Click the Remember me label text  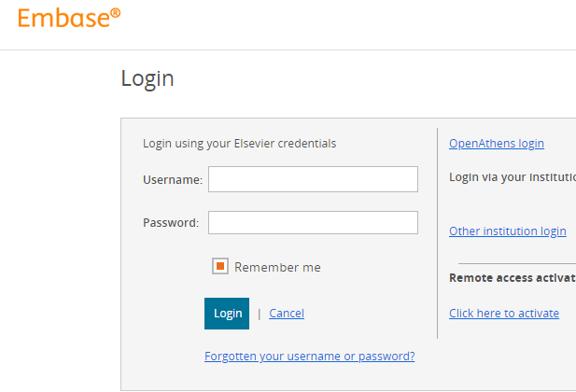coord(277,267)
